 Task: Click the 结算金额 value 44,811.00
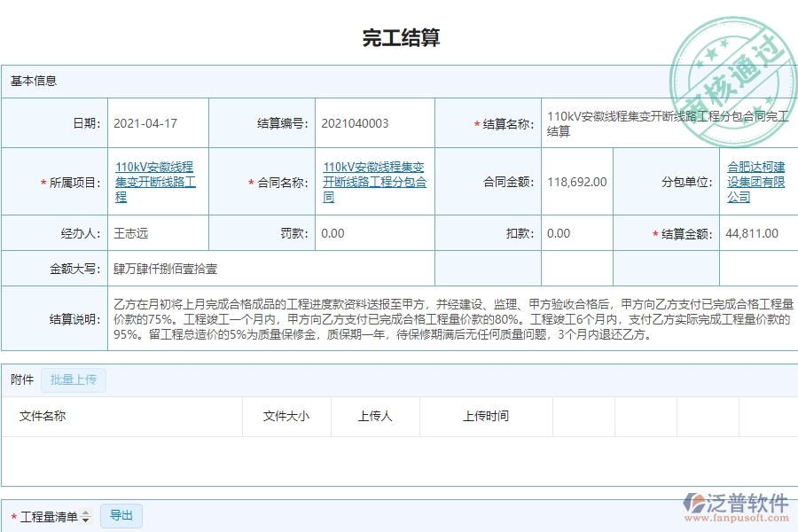coord(752,233)
